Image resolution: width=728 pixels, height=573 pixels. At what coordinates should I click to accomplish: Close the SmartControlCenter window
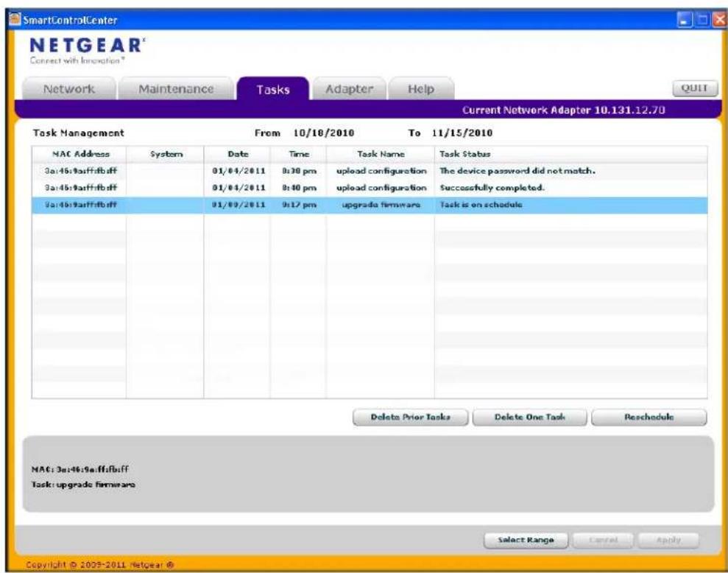[x=718, y=20]
